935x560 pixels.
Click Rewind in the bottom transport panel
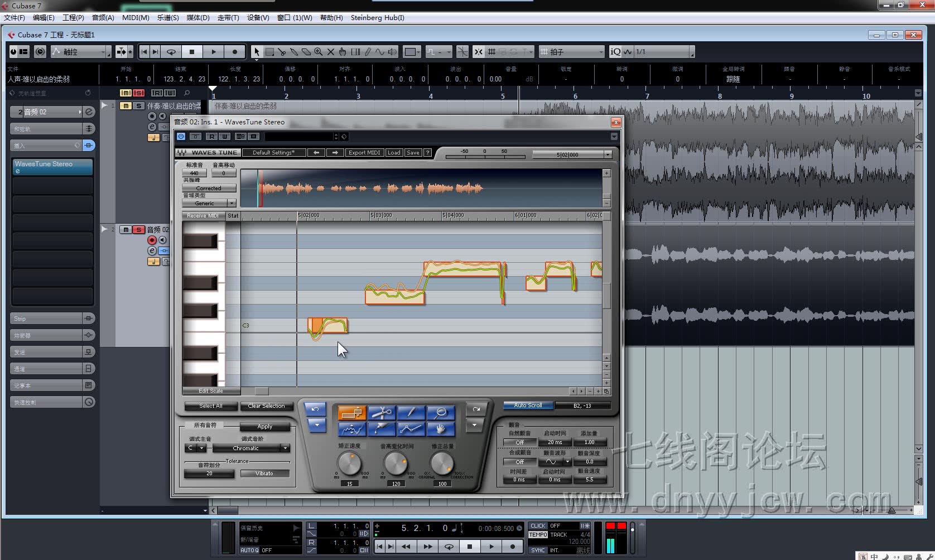[x=406, y=547]
